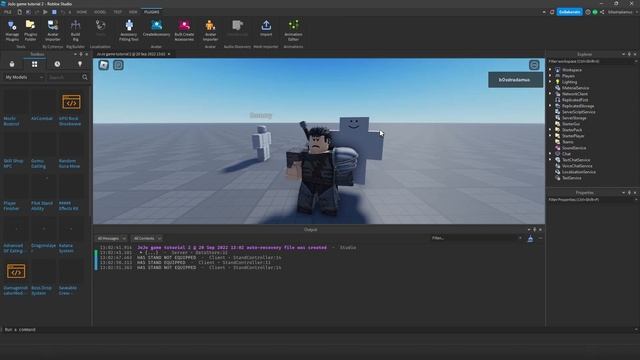Open the chat icon in the viewport
The width and height of the screenshot is (640, 360).
(x=118, y=65)
